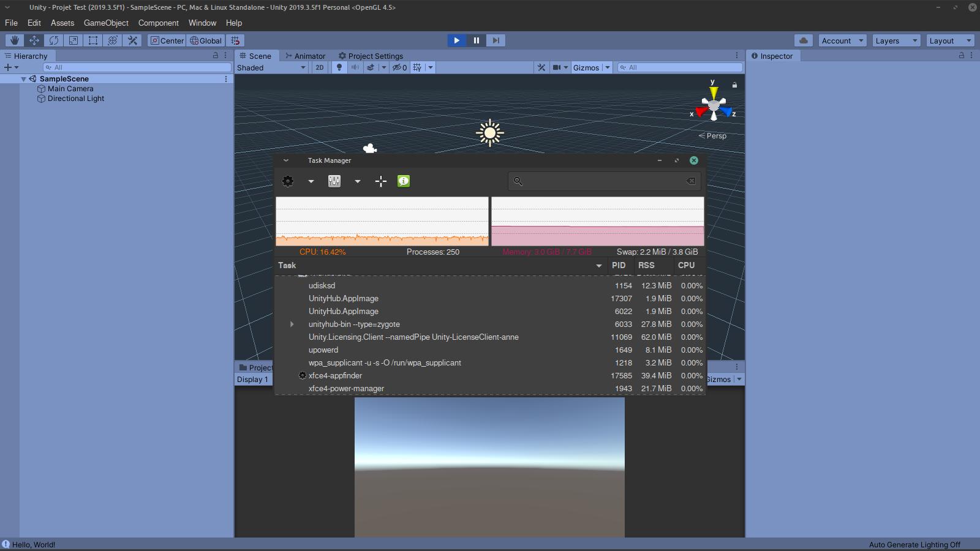Open the grid options dropdown arrow
Screen dimensions: 980x551
point(431,67)
